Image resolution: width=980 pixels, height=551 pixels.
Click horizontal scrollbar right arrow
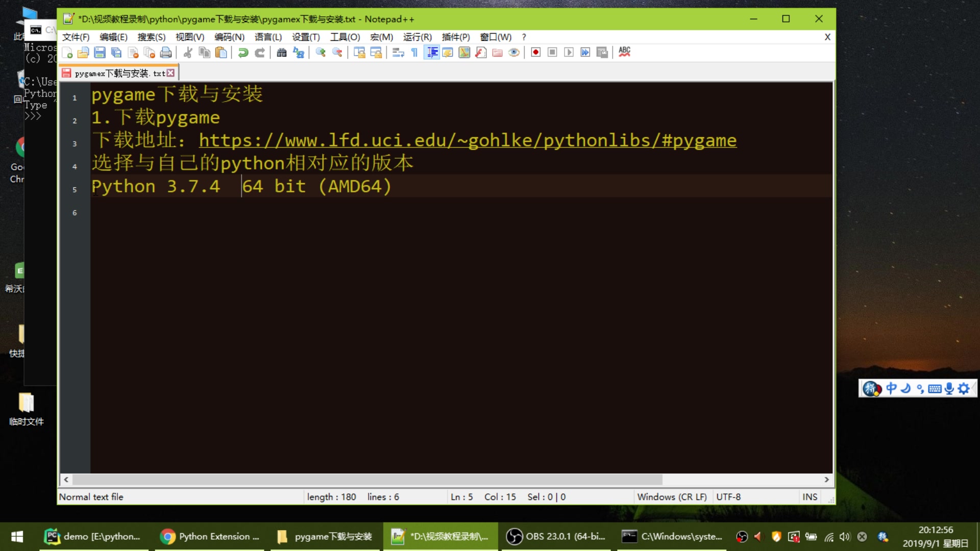(827, 480)
